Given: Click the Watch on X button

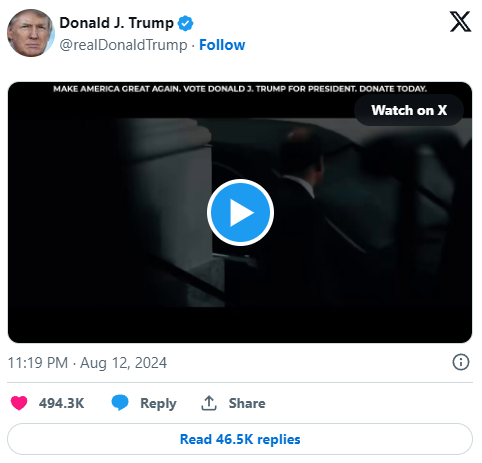Looking at the screenshot, I should pyautogui.click(x=409, y=110).
